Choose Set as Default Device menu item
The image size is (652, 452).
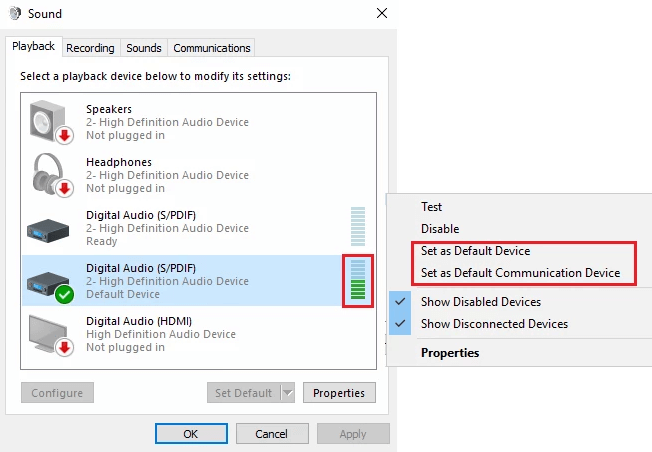pyautogui.click(x=475, y=251)
